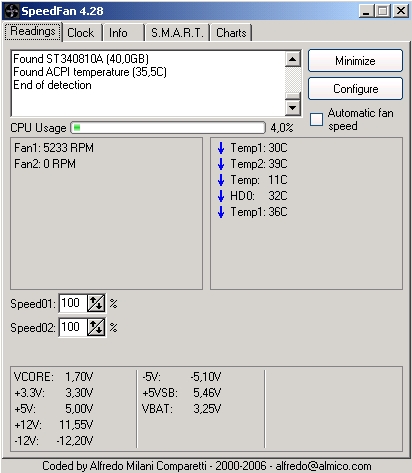Click the -5V -5,10V voltage reading

182,377
